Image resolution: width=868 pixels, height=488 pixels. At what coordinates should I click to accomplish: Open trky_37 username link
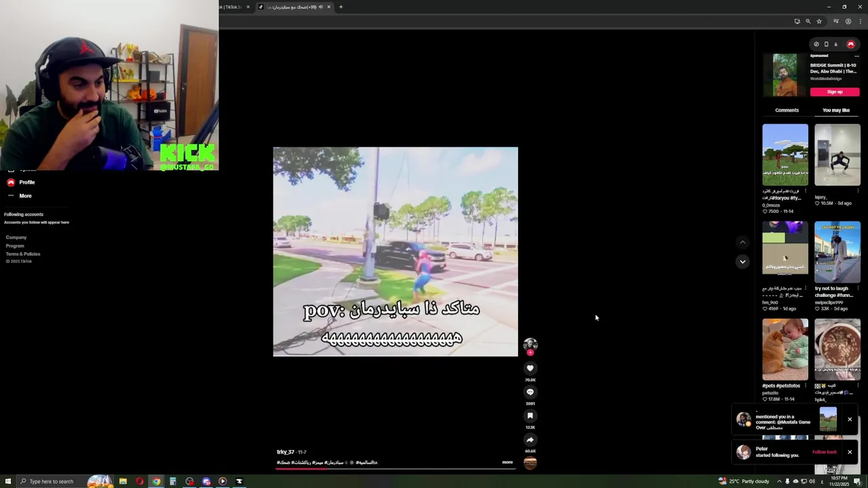point(285,452)
